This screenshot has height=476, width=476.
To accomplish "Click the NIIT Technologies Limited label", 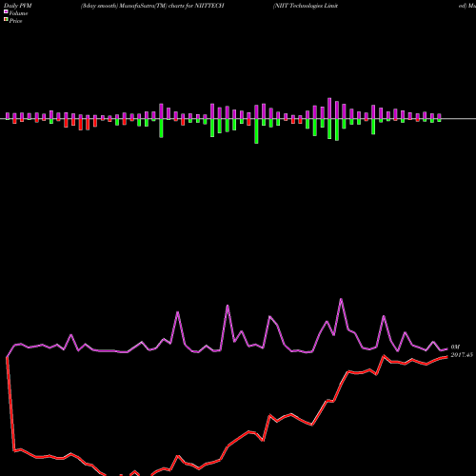I will coord(306,6).
